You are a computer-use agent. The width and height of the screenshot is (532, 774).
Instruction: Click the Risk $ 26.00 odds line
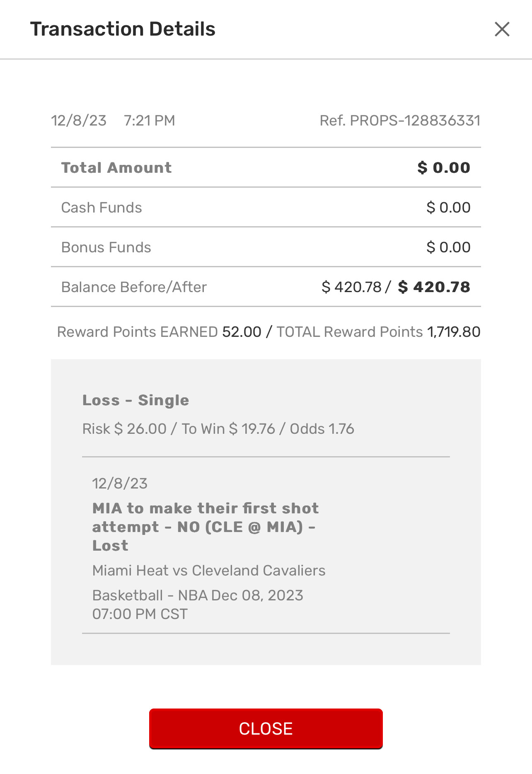coord(218,429)
